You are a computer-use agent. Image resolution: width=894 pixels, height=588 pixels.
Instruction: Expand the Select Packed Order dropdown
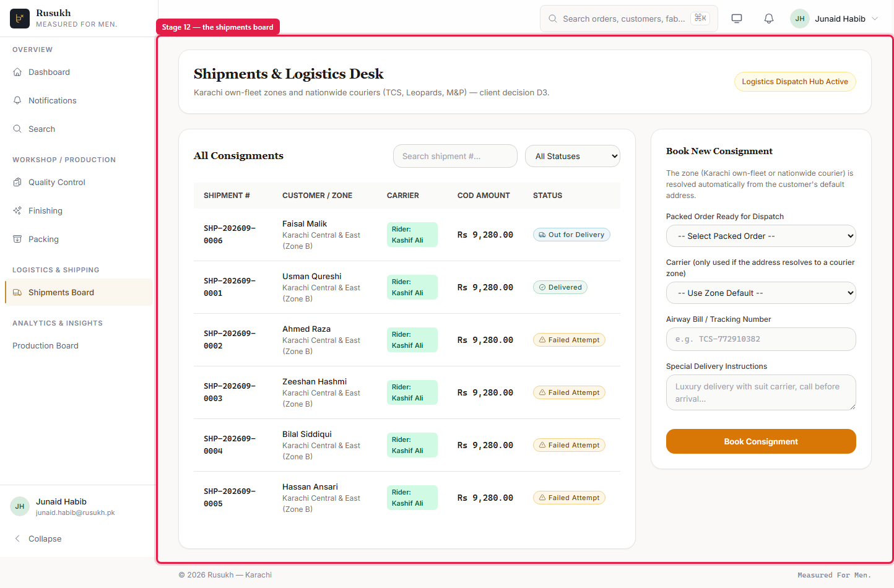point(761,236)
